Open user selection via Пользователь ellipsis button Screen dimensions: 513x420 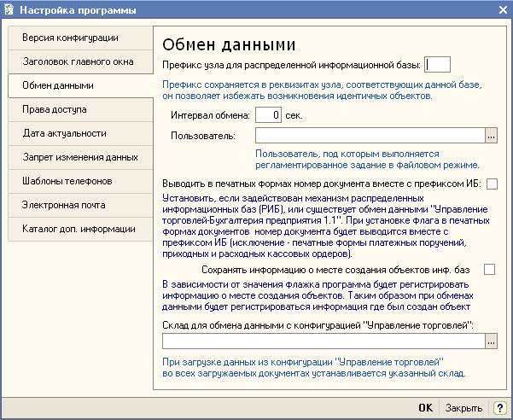point(490,135)
